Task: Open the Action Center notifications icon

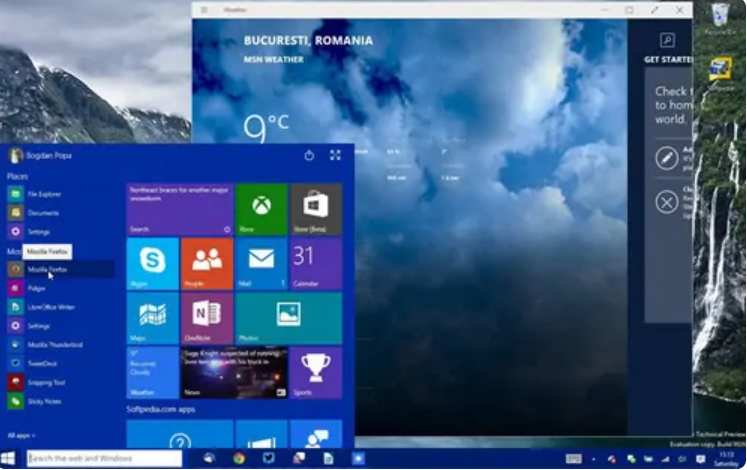Action: point(700,459)
